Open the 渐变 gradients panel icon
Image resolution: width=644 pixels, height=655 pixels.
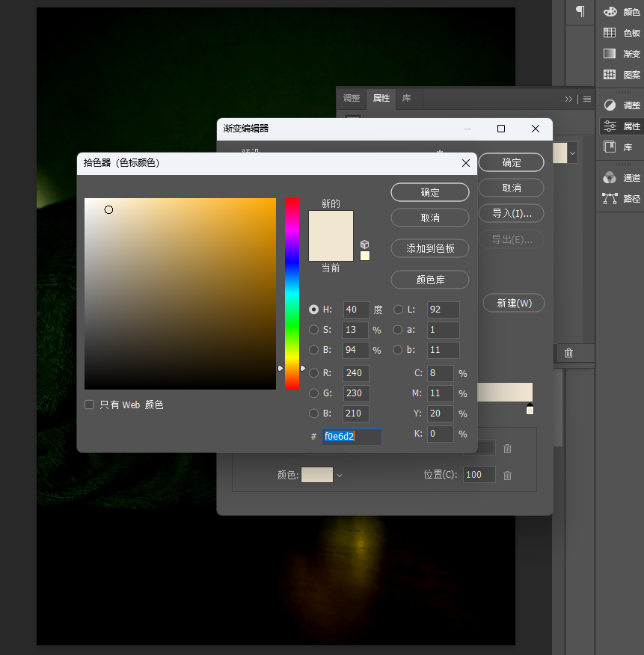[x=610, y=54]
